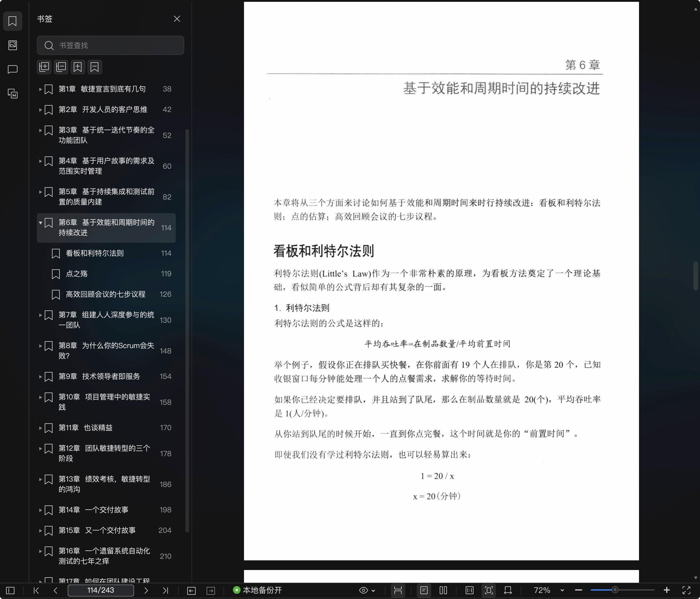The height and width of the screenshot is (599, 700).
Task: Open bookmark 第14章 一个交付故事
Action: 106,510
